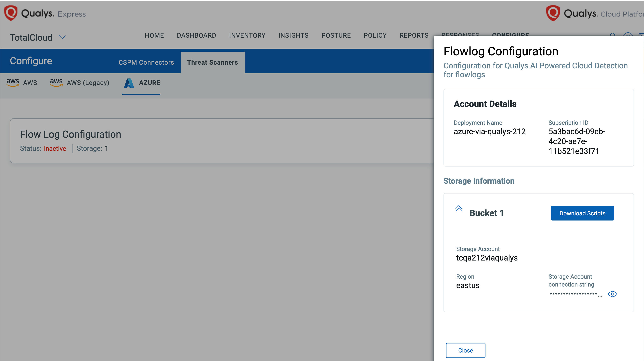Click the Qualys Express logo
This screenshot has width=644, height=361.
click(x=45, y=13)
